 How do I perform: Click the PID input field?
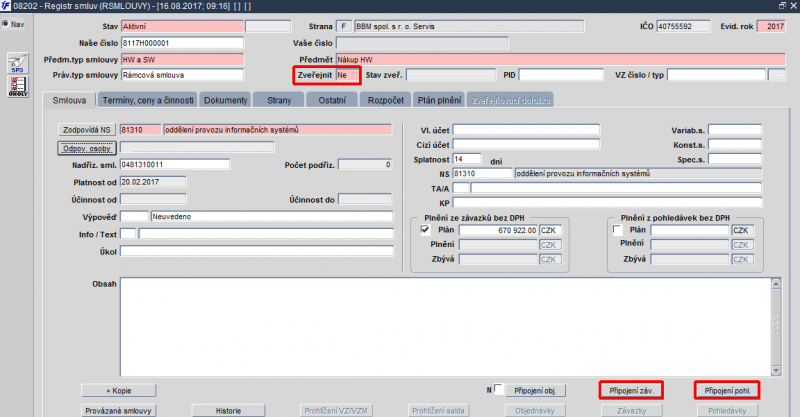[561, 75]
